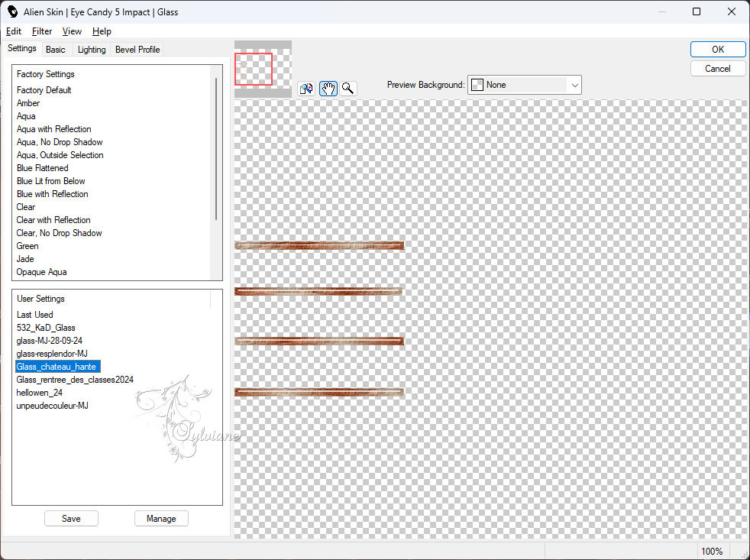Click the Manage settings button
Viewport: 750px width, 560px height.
coord(161,518)
